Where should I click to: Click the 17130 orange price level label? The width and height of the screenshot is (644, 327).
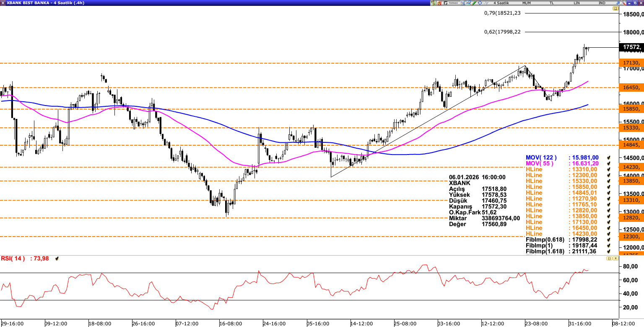[631, 63]
